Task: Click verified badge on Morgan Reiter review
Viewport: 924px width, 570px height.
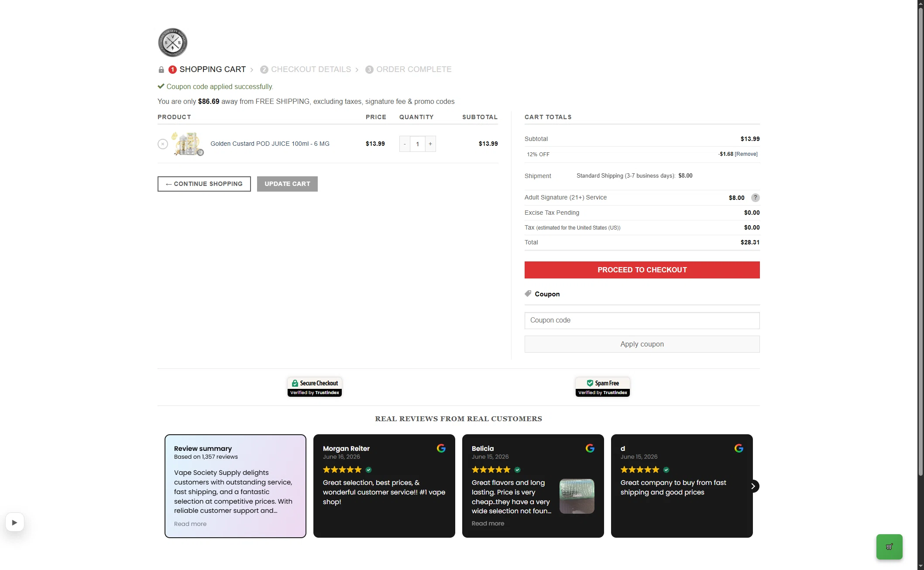Action: click(x=369, y=470)
